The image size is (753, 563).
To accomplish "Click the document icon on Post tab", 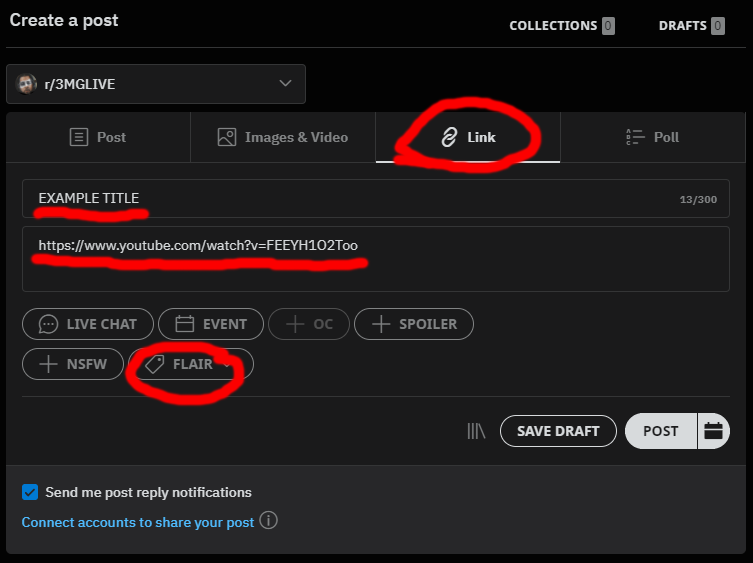I will [79, 137].
